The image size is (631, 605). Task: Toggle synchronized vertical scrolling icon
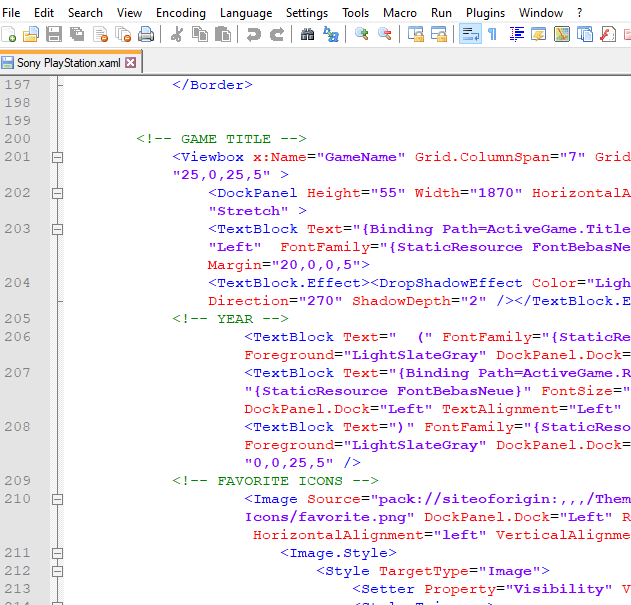(x=416, y=34)
